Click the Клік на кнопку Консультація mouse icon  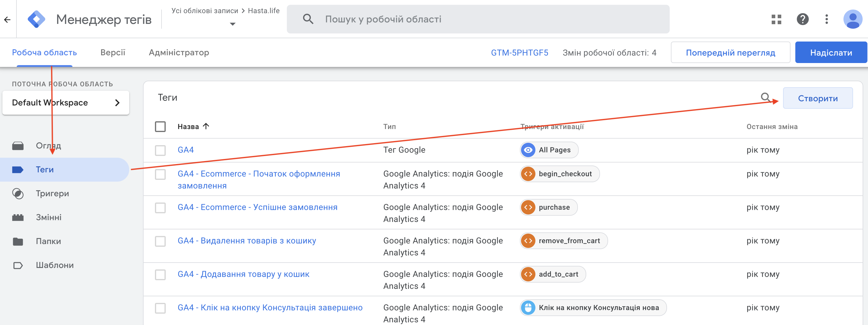(528, 307)
